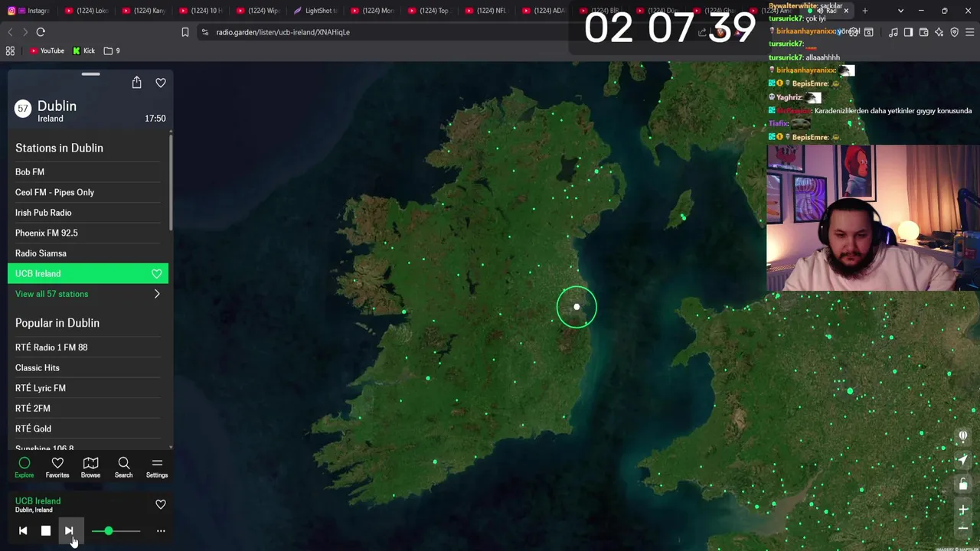Open the tab list dropdown chevron

pyautogui.click(x=900, y=11)
